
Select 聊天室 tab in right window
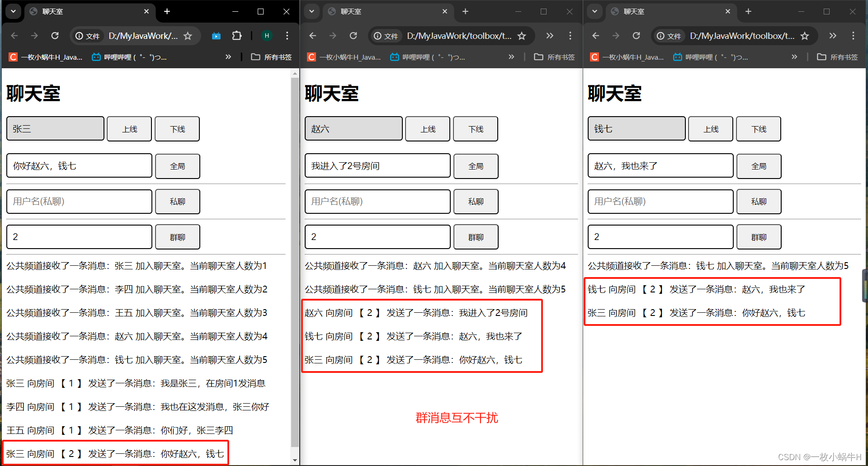coord(671,12)
